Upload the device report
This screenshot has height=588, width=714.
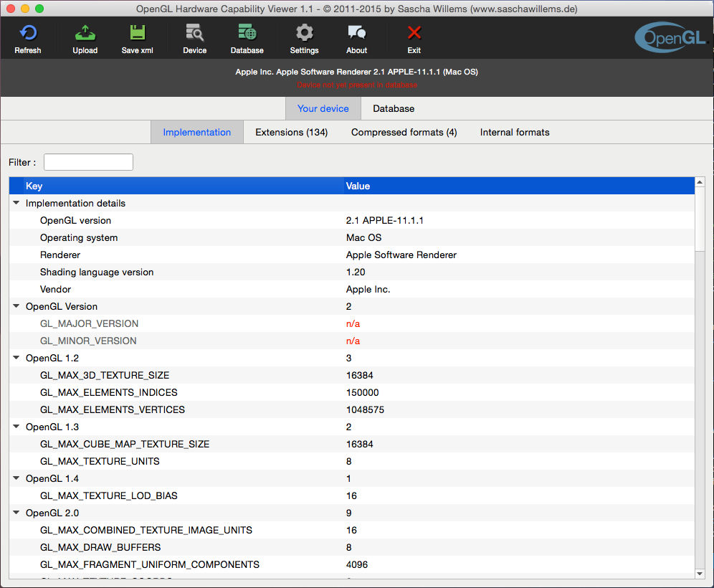click(85, 38)
